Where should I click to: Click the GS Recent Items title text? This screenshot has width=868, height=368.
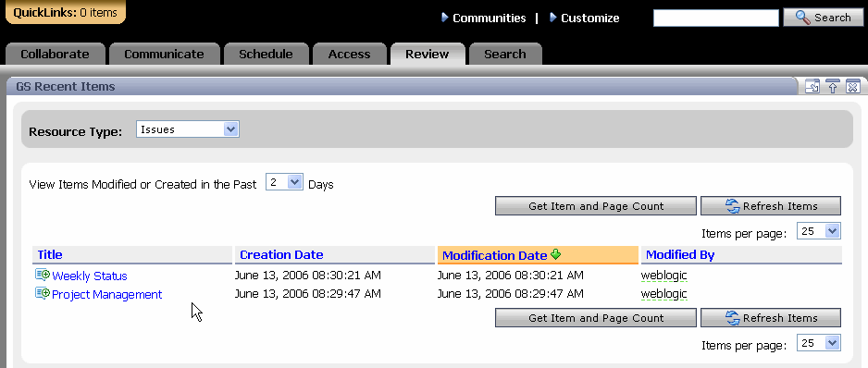[66, 86]
